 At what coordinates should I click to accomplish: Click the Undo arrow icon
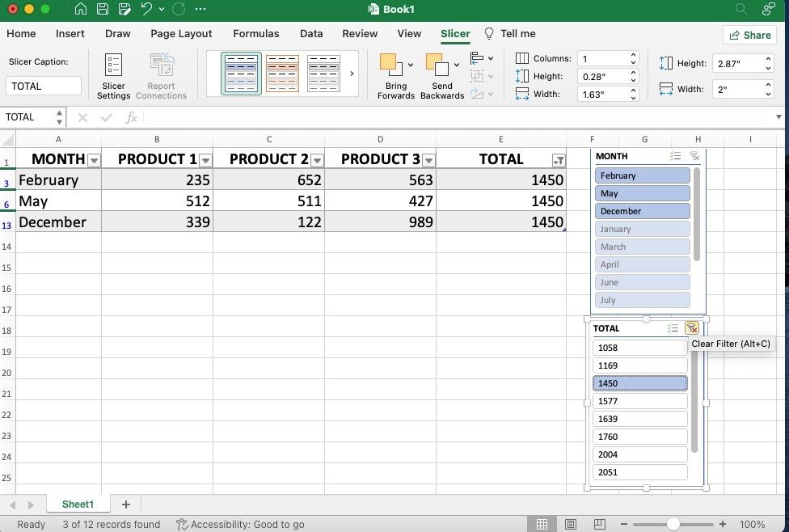[x=146, y=9]
